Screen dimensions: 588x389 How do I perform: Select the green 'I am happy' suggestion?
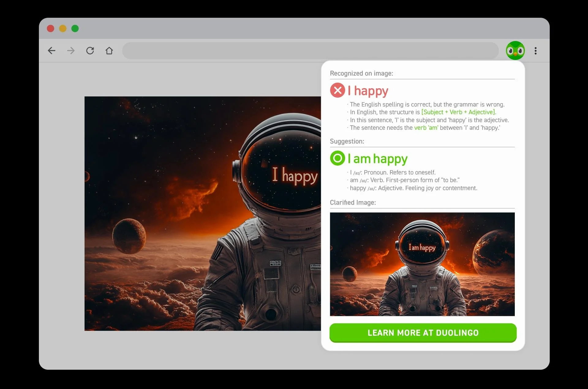[378, 159]
